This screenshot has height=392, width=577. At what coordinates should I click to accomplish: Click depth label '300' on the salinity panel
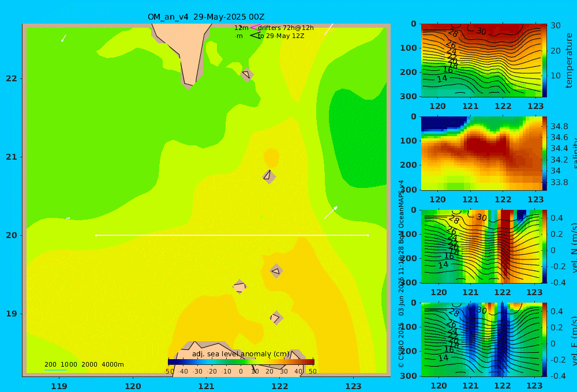[x=408, y=190]
